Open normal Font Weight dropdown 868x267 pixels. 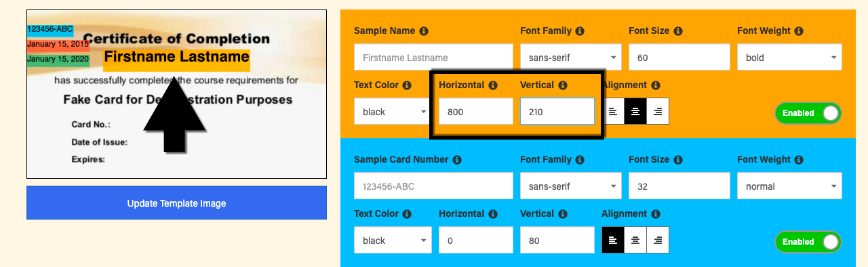789,186
